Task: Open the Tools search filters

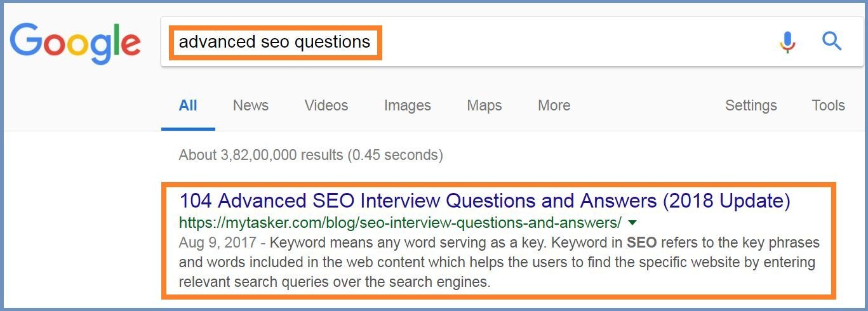Action: 828,105
